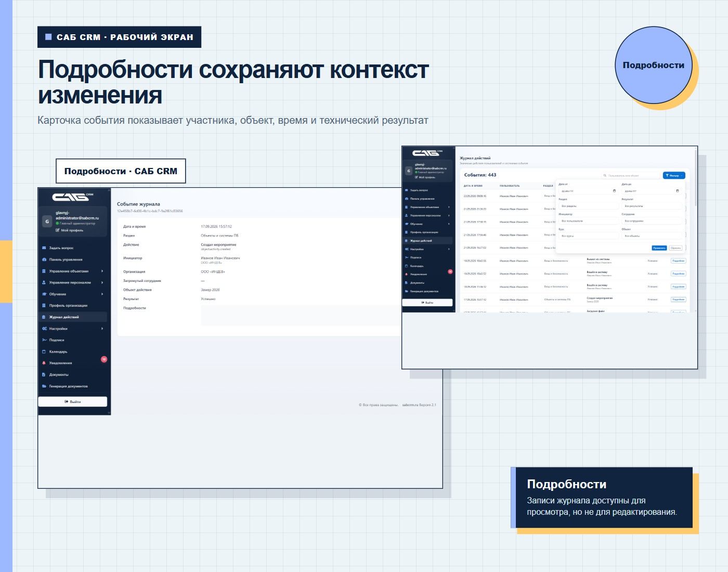This screenshot has height=572, width=728.
Task: Click Управление объектами building icon in event details window
Action: 44,271
